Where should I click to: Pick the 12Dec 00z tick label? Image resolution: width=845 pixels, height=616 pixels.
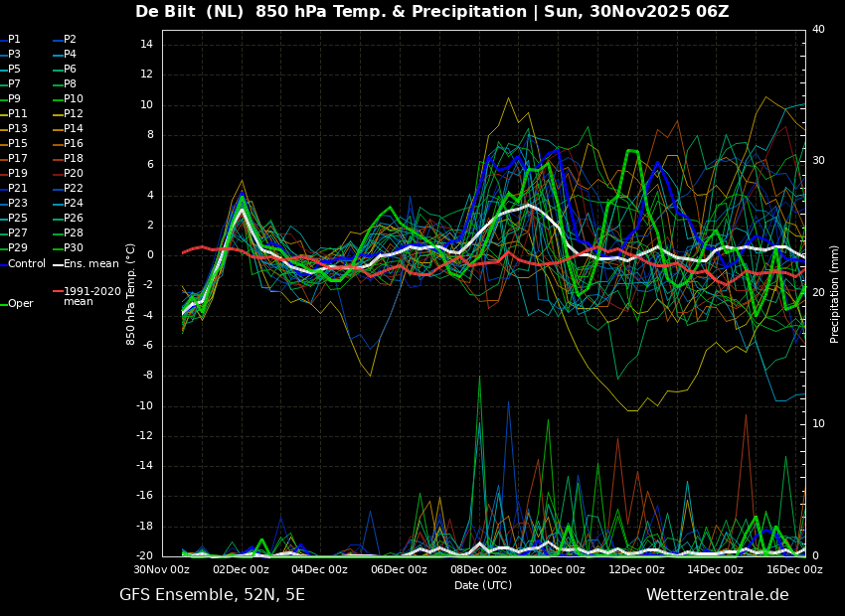click(636, 569)
